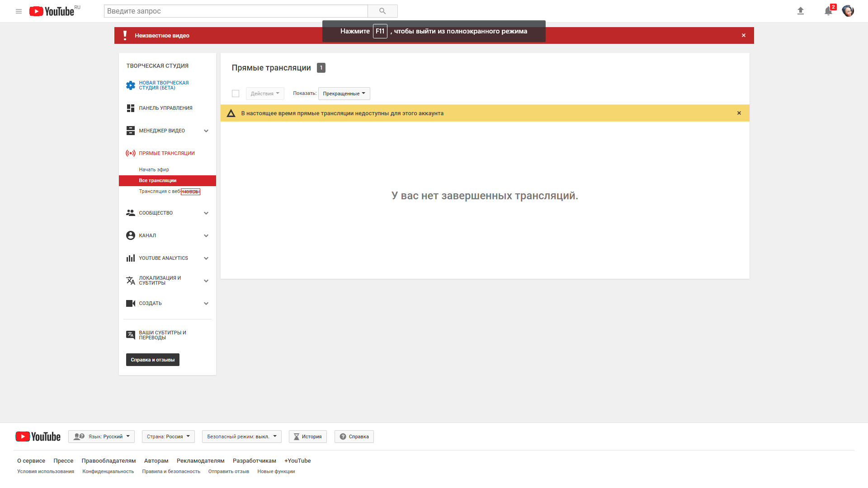Open the +YouTube footer link

[297, 460]
